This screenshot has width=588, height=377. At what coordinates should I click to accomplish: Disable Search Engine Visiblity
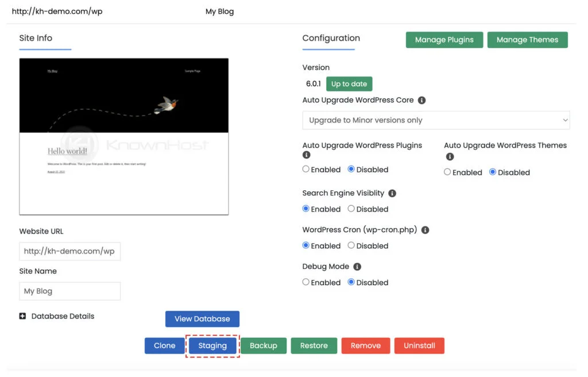(351, 209)
